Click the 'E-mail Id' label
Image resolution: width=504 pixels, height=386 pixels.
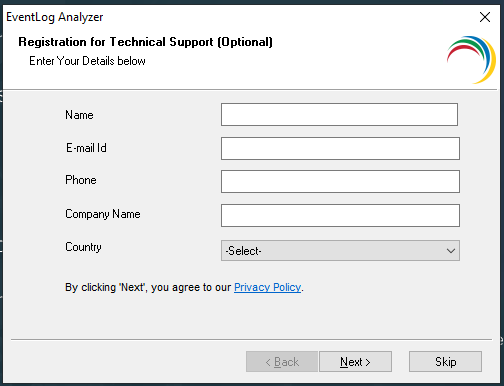coord(86,148)
